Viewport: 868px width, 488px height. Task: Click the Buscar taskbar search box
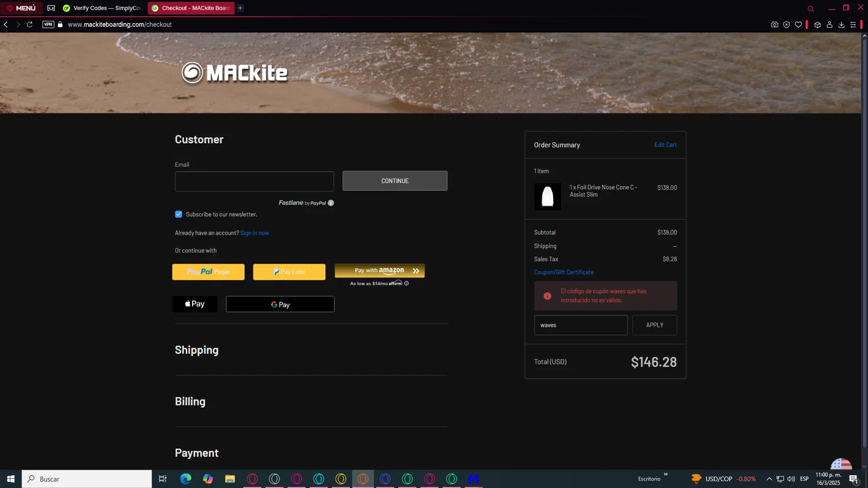[x=87, y=479]
